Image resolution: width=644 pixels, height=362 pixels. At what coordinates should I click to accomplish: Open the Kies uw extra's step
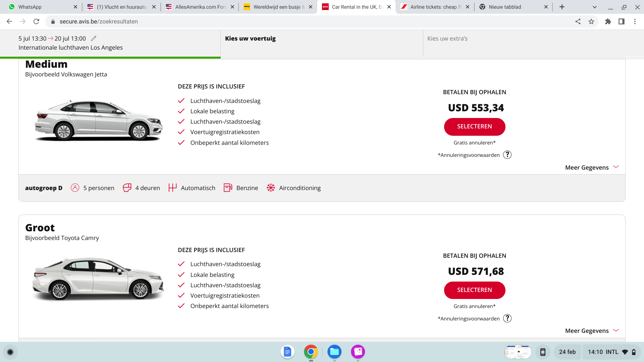(x=447, y=39)
